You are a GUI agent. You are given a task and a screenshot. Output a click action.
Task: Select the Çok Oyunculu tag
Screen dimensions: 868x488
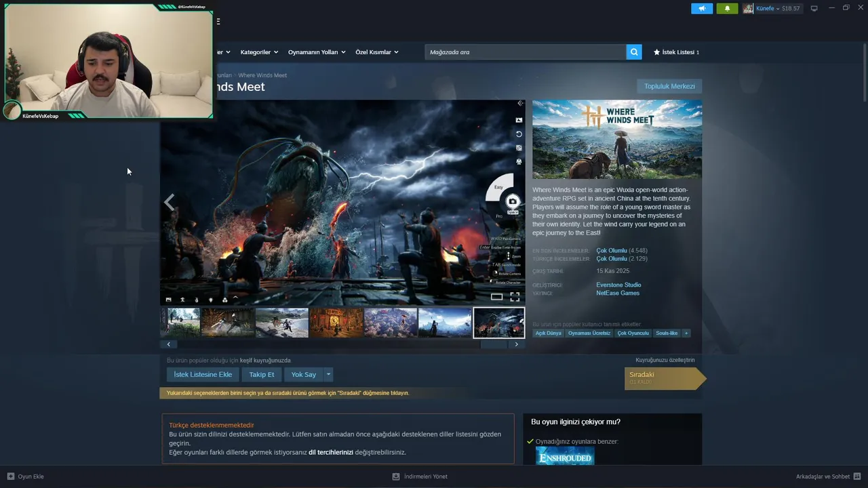point(633,333)
